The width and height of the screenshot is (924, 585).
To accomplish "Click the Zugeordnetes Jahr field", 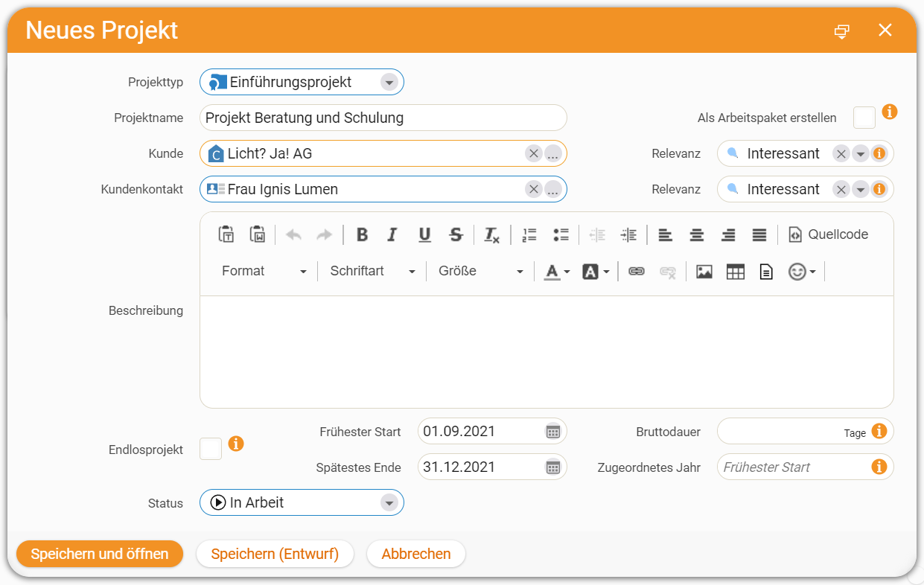I will (x=805, y=467).
